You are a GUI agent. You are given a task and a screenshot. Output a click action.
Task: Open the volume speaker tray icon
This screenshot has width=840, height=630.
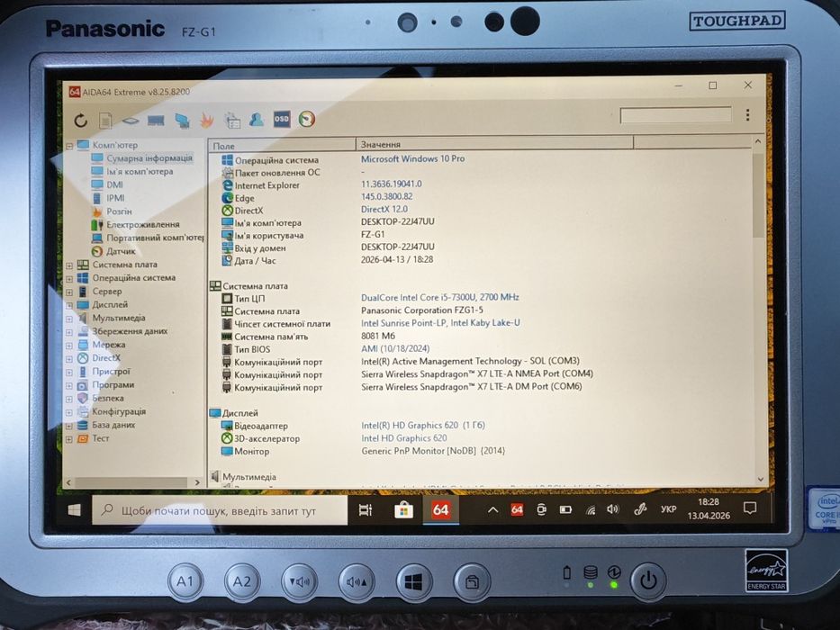point(613,508)
